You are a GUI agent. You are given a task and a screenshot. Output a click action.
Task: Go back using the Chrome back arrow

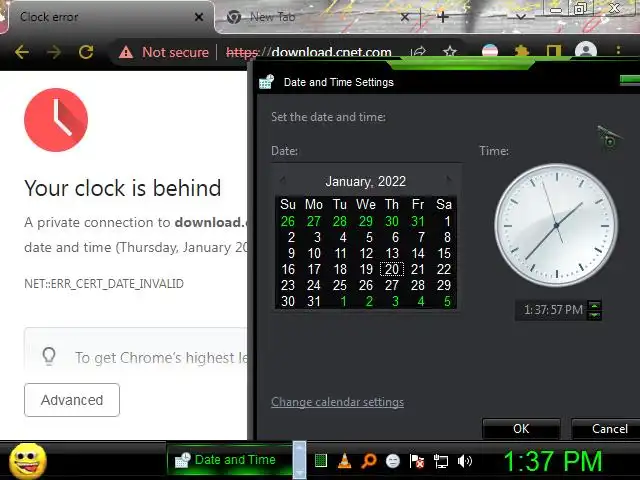(x=22, y=52)
